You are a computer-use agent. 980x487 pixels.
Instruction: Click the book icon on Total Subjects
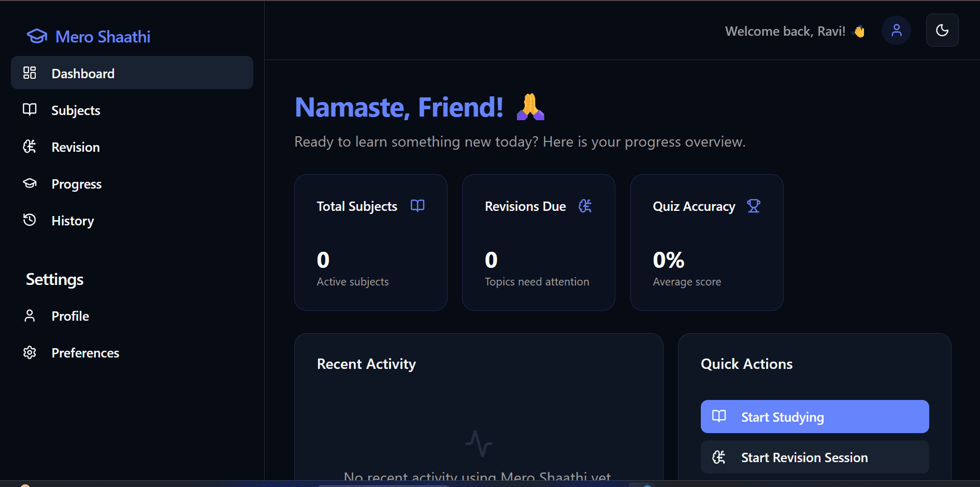pos(417,206)
